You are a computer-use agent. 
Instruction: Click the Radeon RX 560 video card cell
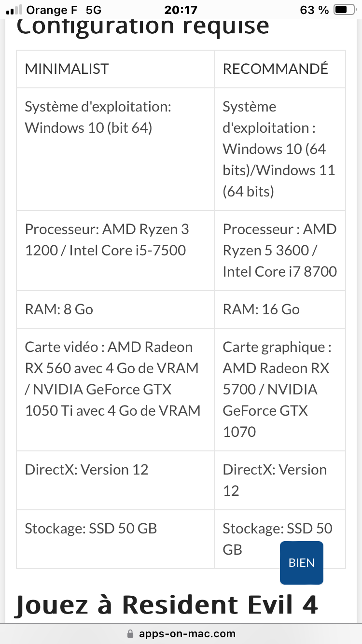click(x=112, y=378)
